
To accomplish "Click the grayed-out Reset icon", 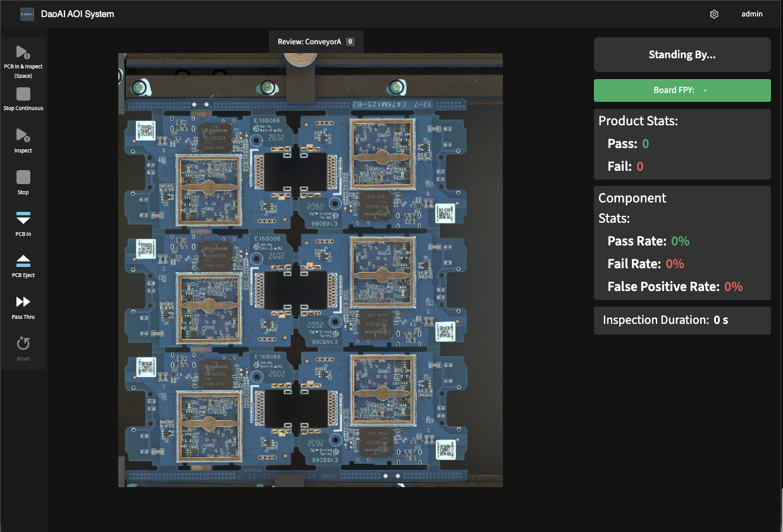I will pos(23,343).
